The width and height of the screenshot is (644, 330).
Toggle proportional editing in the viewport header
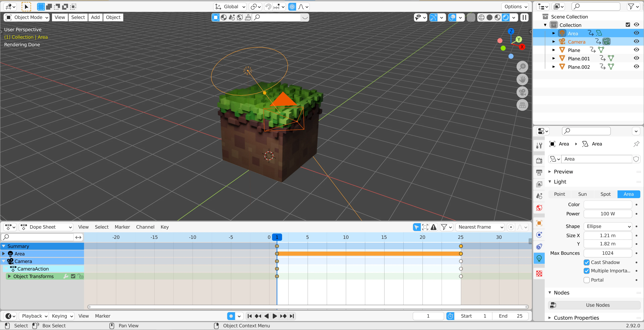(292, 7)
